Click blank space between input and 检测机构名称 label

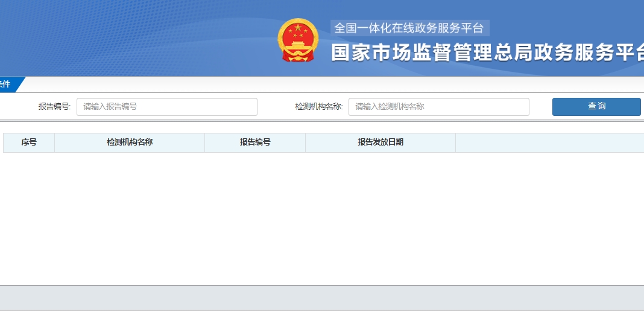pyautogui.click(x=276, y=107)
